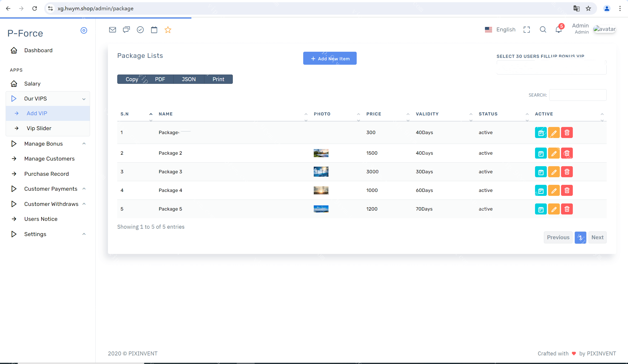Open the mail envelope icon in top toolbar
The width and height of the screenshot is (628, 364).
(112, 30)
